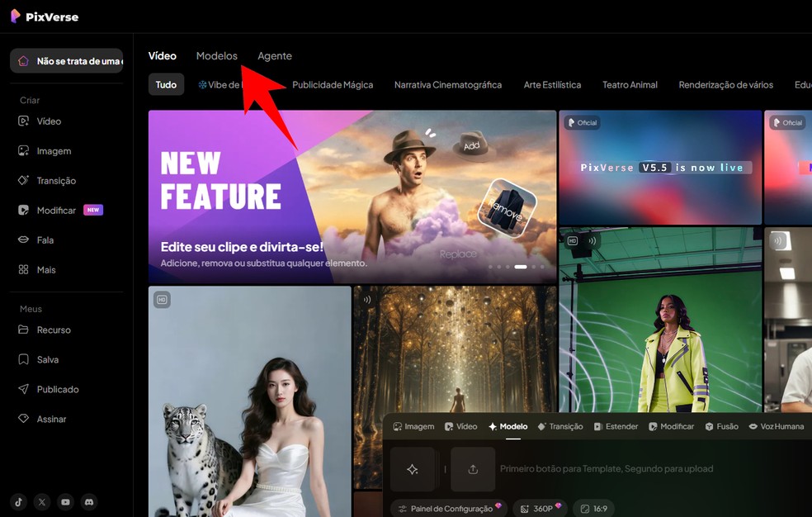The height and width of the screenshot is (517, 812).
Task: Switch creation panel to Vídeo tab
Action: click(461, 426)
